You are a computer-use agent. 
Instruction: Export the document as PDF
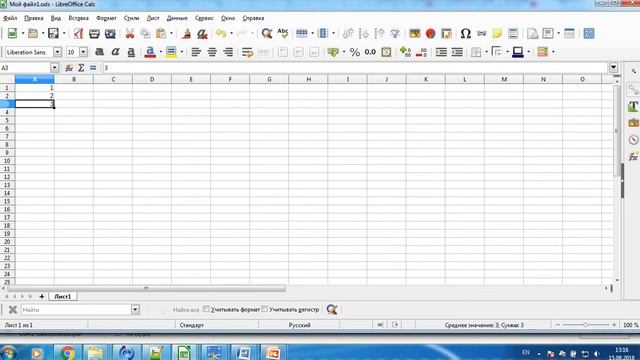(78, 33)
